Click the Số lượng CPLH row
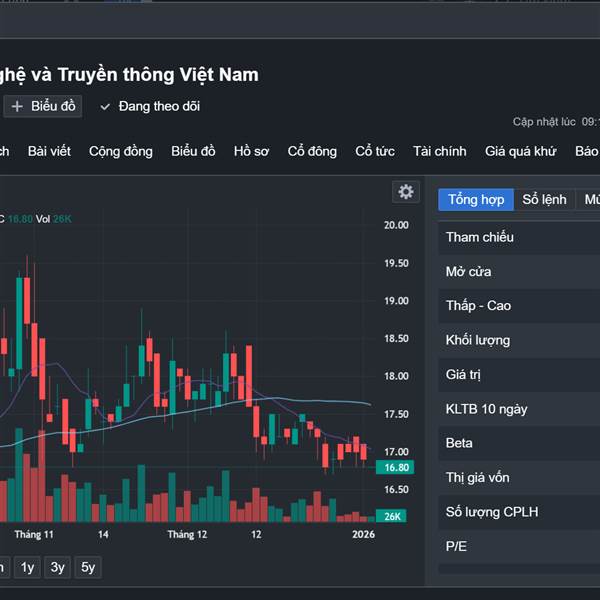Viewport: 600px width, 600px height. coord(519,512)
